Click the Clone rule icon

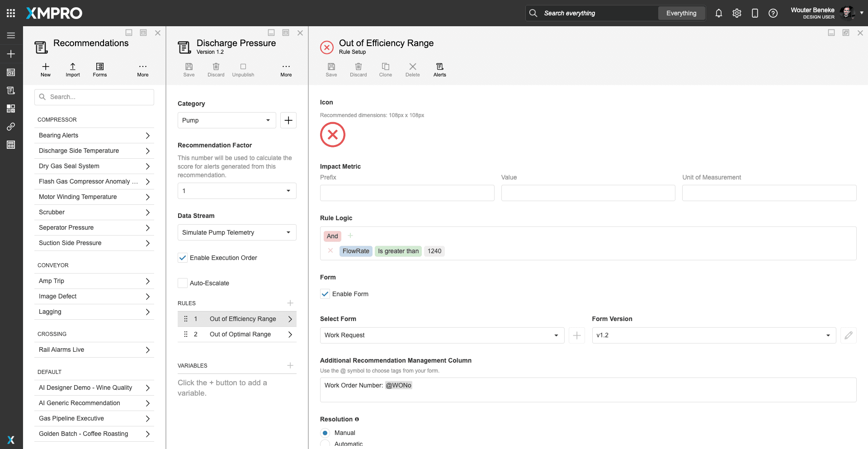pos(385,67)
